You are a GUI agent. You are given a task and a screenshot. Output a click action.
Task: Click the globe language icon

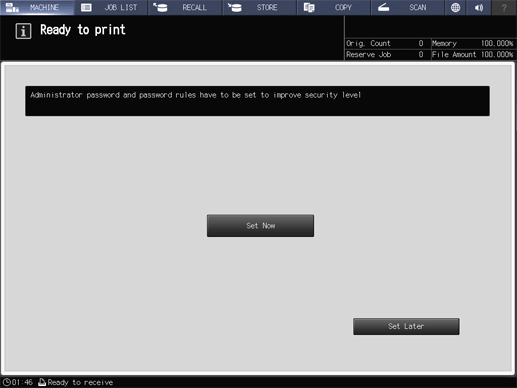[455, 7]
